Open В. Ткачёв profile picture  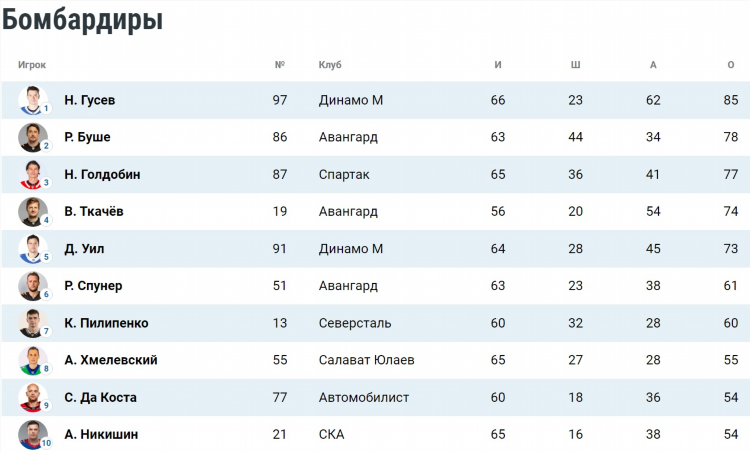(33, 212)
